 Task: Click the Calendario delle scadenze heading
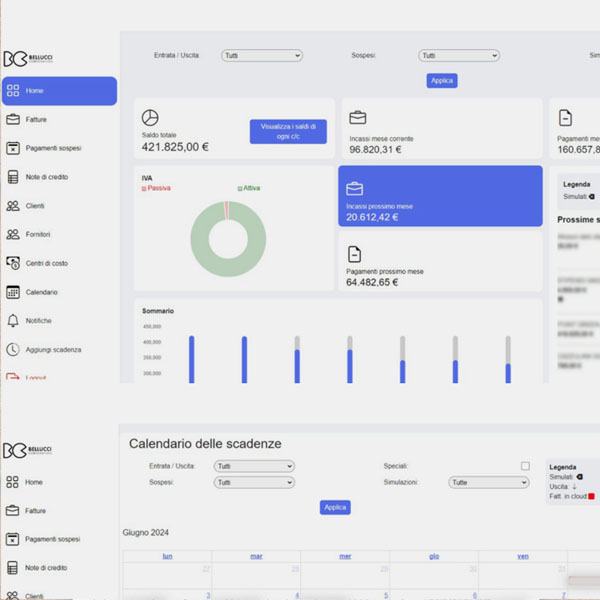click(x=205, y=443)
